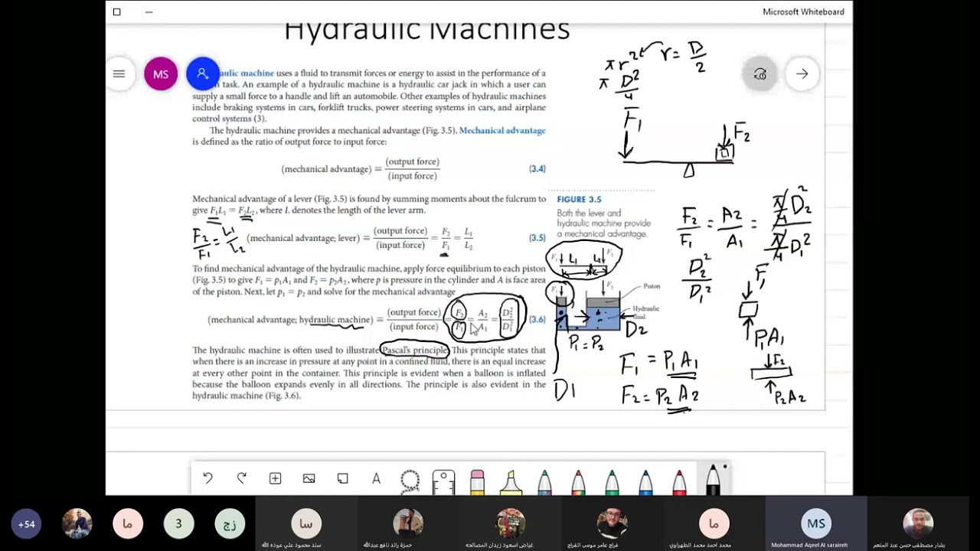Click the 'Hydraulic Machines' page heading
Screen dimensions: 980x551
tap(426, 30)
